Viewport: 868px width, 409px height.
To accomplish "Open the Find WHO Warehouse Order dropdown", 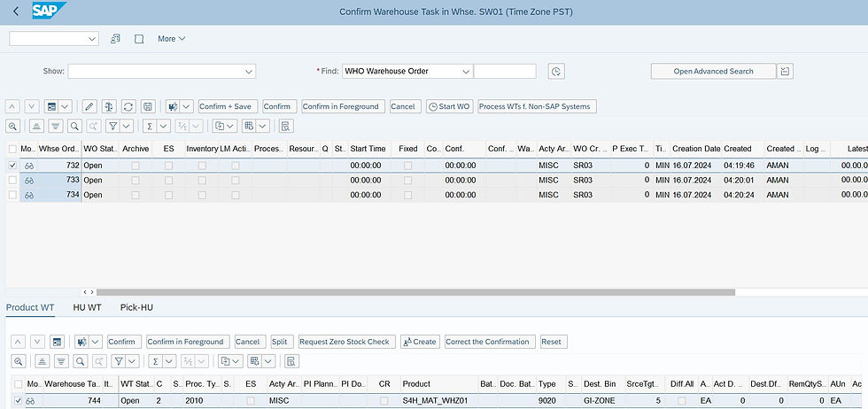I will tap(466, 72).
